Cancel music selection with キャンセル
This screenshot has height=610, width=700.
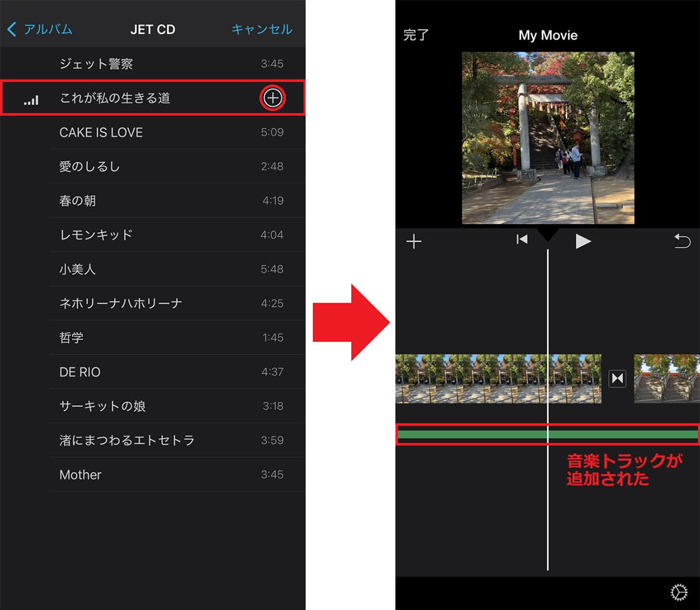click(261, 29)
